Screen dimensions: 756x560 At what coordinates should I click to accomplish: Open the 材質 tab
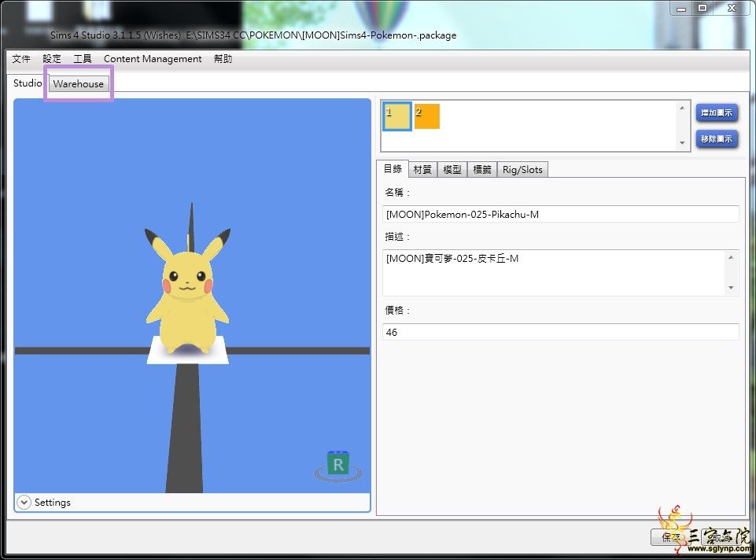(422, 170)
